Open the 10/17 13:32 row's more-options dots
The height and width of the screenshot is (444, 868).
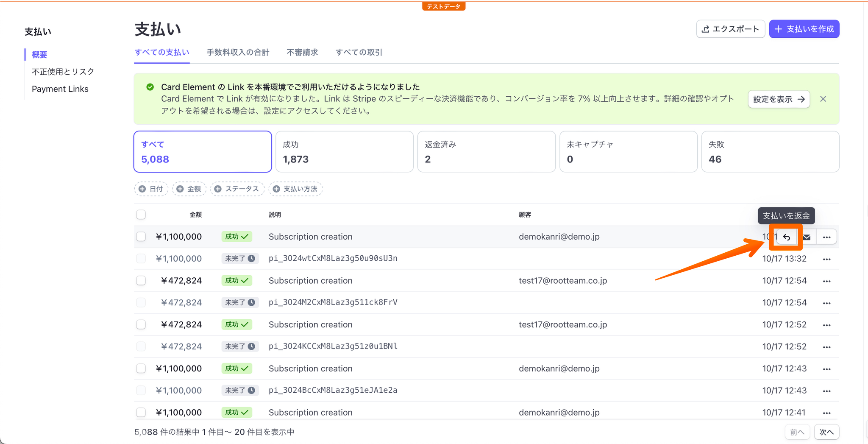pos(826,259)
